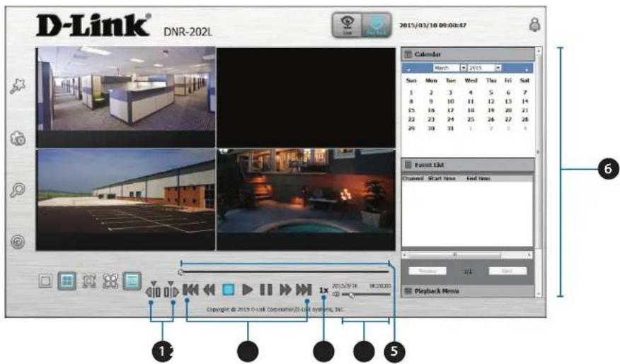Select March 25 in calendar
Screen dimensions: 620x364
pos(471,119)
